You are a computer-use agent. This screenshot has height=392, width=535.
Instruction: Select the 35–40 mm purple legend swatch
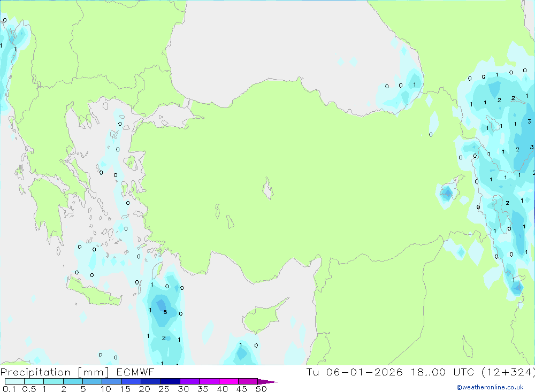pos(209,381)
